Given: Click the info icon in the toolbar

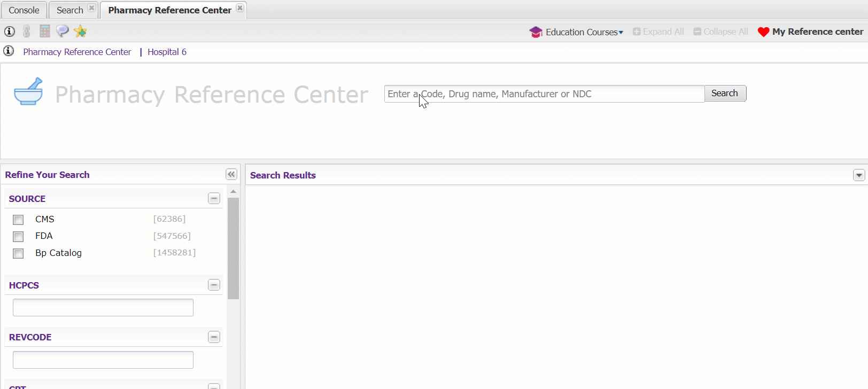Looking at the screenshot, I should (x=10, y=32).
